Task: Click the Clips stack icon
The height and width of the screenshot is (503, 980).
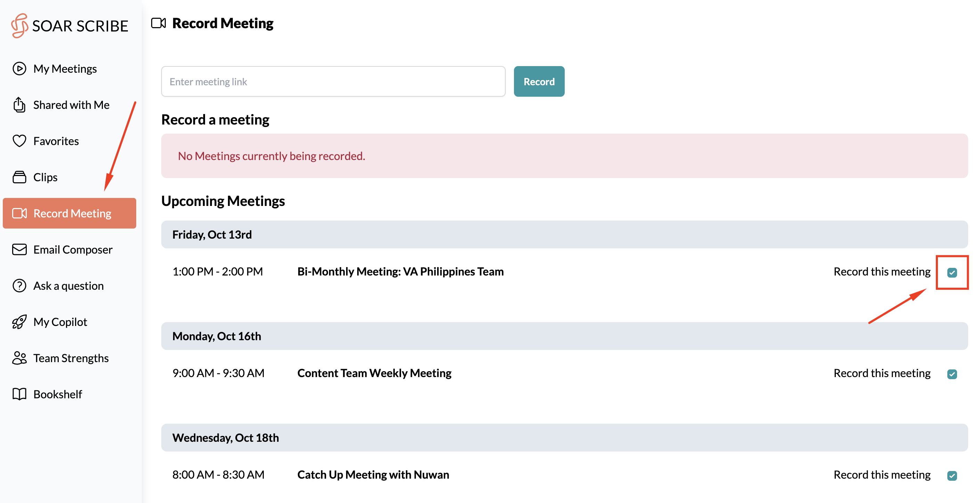Action: coord(19,177)
